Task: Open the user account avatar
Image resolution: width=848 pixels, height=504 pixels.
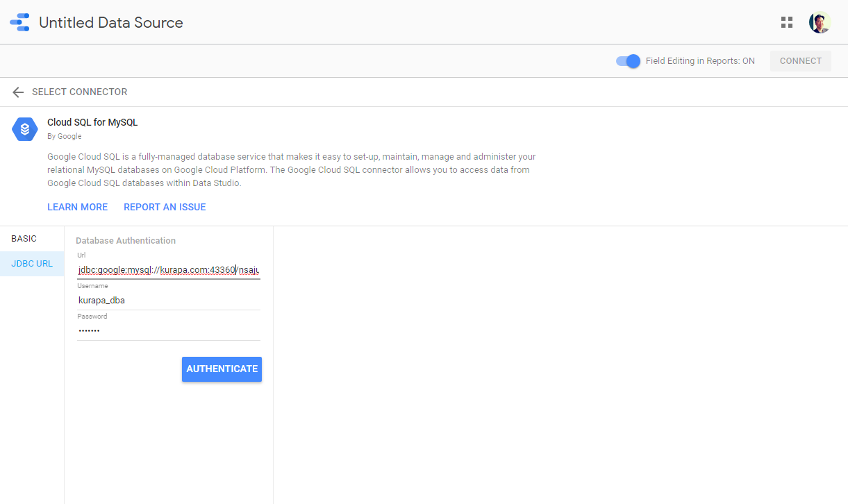Action: pos(820,22)
